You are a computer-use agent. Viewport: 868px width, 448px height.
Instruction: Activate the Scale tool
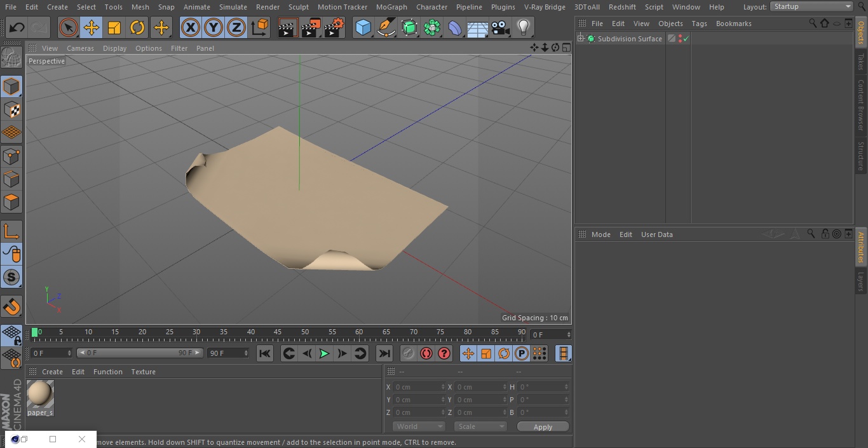(x=114, y=28)
